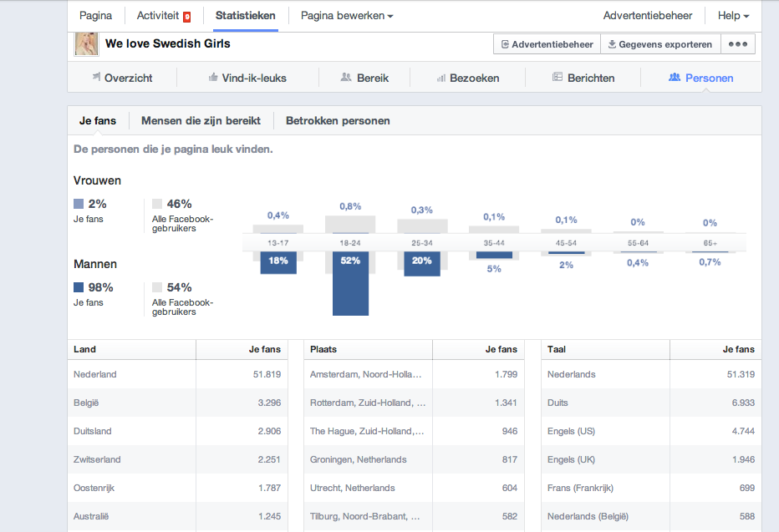Open the three-dots more options menu

738,44
